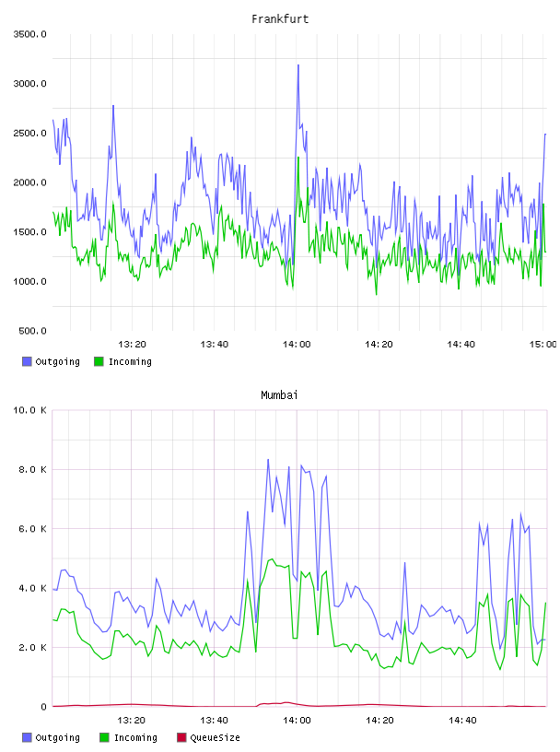Click the 13:20 time label on Frankfurt chart
The image size is (560, 752).
[132, 345]
